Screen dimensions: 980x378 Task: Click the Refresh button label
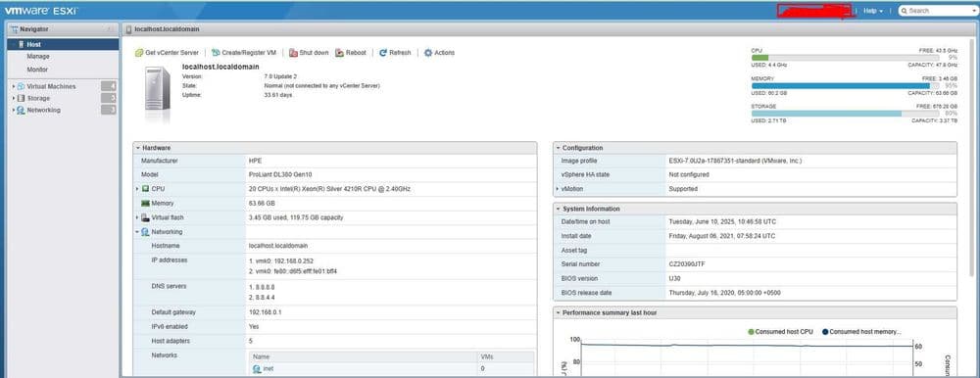[x=400, y=53]
